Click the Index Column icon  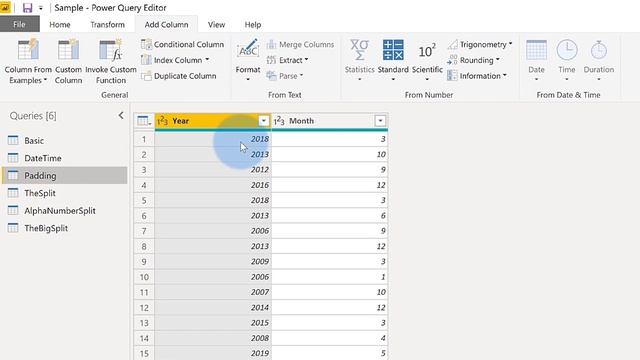(146, 60)
